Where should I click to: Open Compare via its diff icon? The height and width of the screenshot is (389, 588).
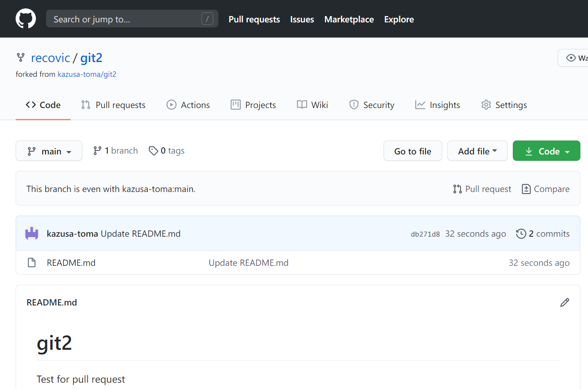(x=526, y=189)
